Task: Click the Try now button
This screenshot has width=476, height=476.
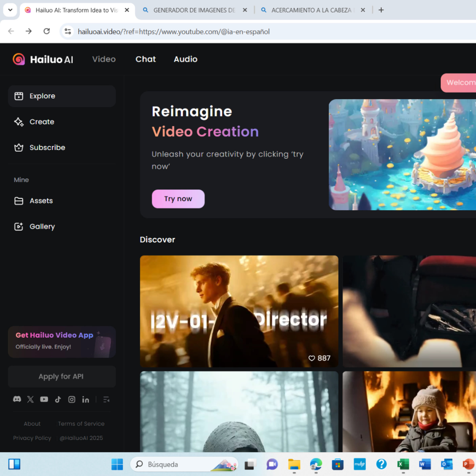Action: 178,199
